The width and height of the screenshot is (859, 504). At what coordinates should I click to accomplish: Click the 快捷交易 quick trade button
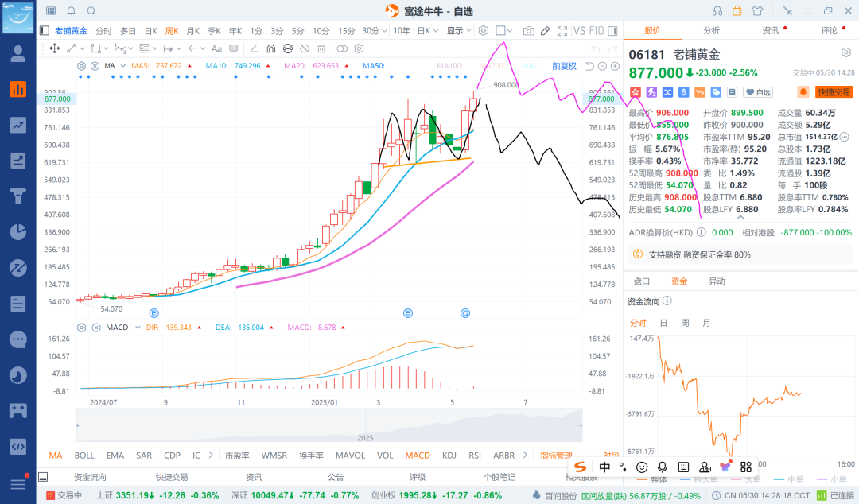point(834,92)
